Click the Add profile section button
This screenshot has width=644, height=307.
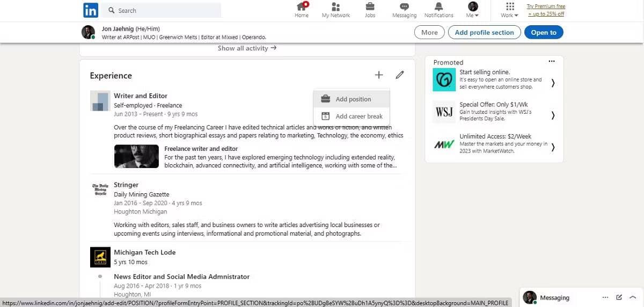pos(484,32)
